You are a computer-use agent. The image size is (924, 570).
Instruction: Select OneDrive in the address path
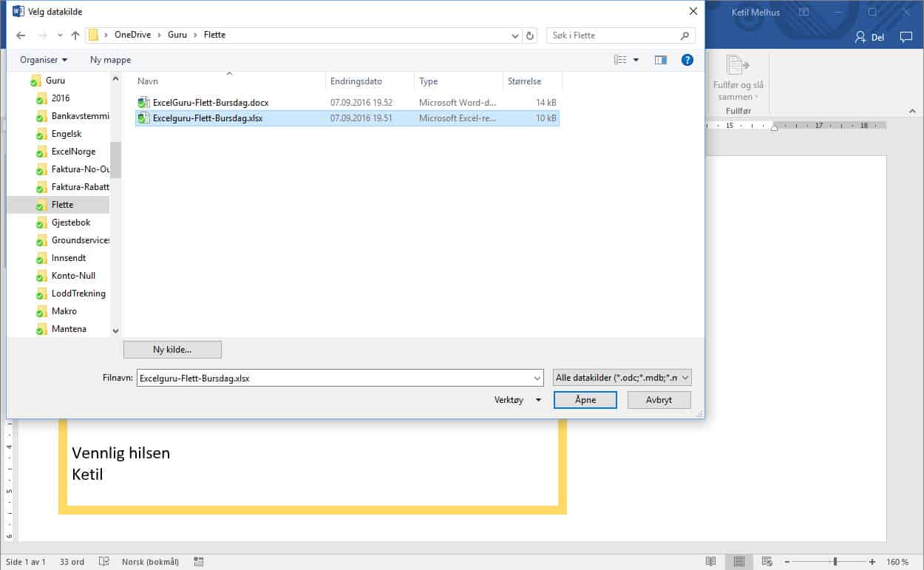tap(133, 35)
